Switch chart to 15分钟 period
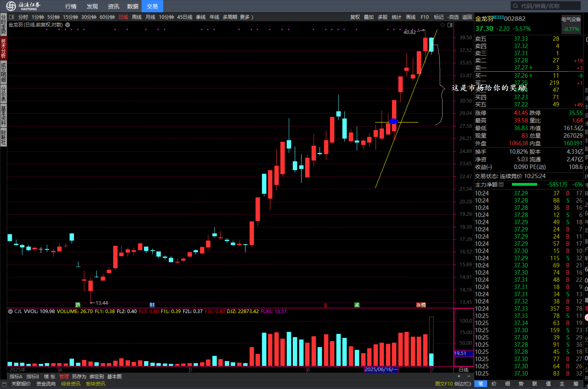Image resolution: width=588 pixels, height=389 pixels. click(70, 17)
